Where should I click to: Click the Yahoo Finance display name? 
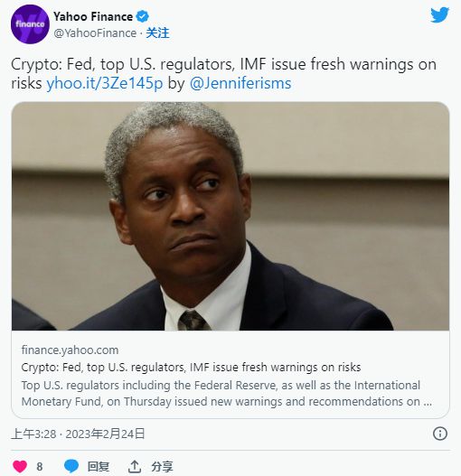click(93, 16)
